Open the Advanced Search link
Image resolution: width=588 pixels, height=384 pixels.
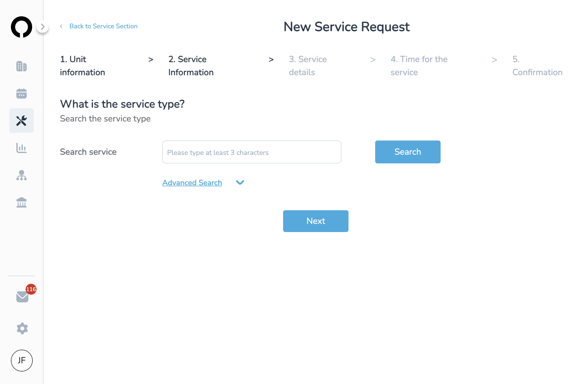click(x=192, y=183)
